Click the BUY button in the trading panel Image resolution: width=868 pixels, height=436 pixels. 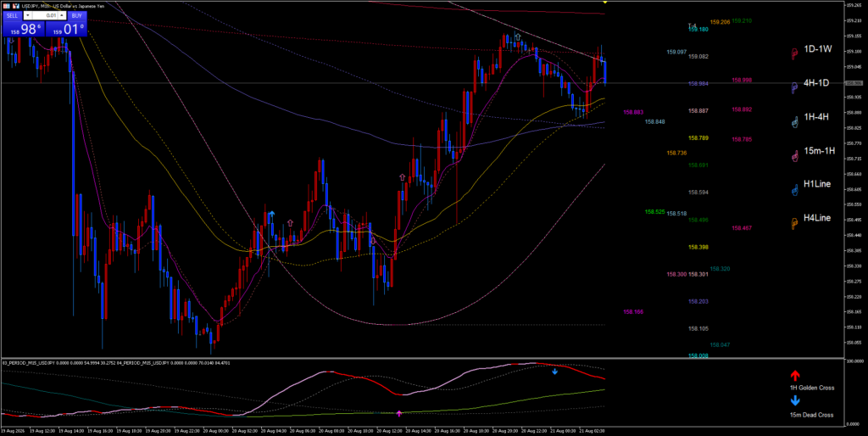click(77, 15)
